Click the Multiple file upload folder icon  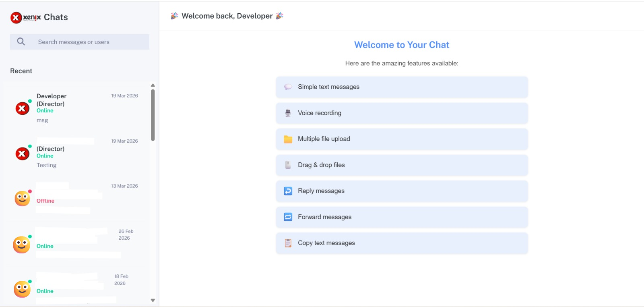coord(288,139)
